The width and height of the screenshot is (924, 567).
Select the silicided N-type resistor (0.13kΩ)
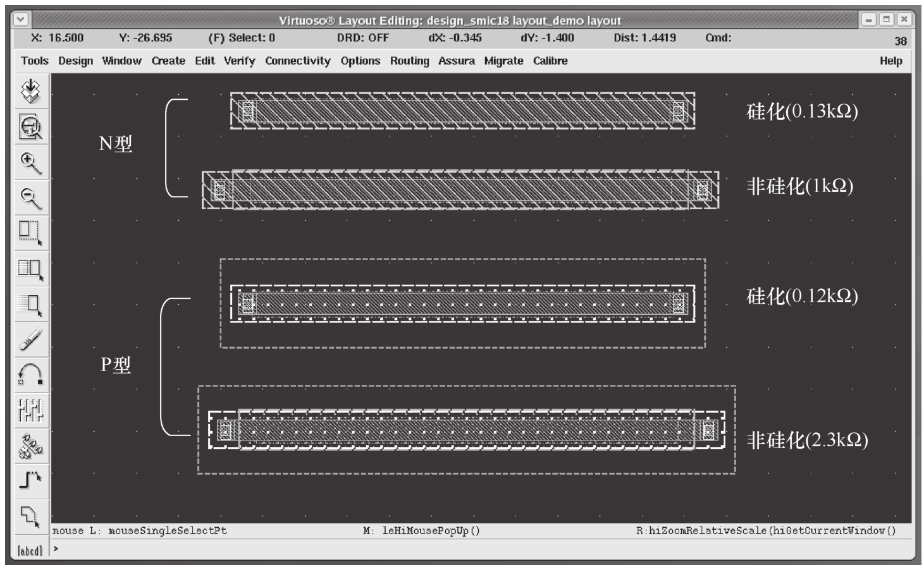[x=462, y=111]
